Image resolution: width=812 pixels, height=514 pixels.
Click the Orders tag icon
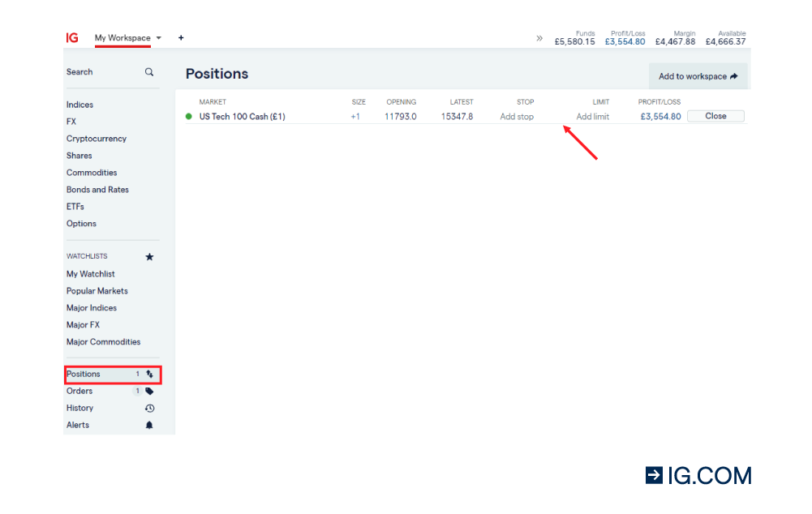pos(149,391)
